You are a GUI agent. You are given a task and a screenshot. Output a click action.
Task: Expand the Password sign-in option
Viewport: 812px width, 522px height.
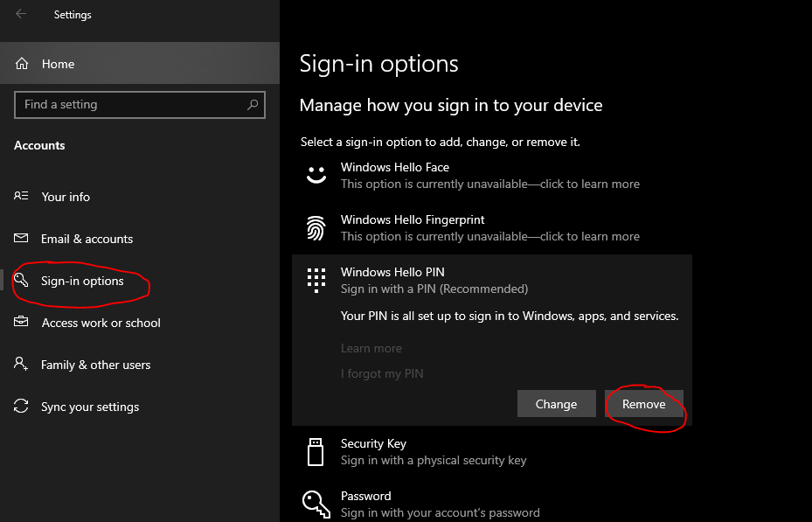pos(492,504)
